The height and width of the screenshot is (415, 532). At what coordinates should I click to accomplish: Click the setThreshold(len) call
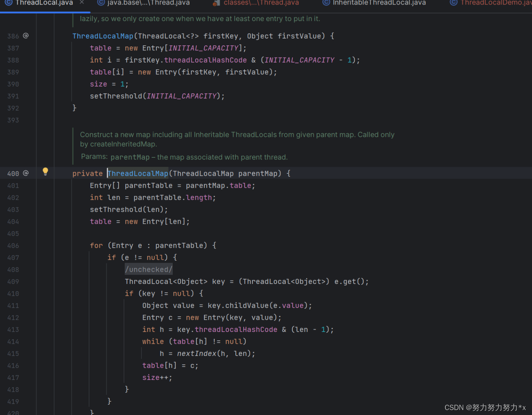pos(129,210)
